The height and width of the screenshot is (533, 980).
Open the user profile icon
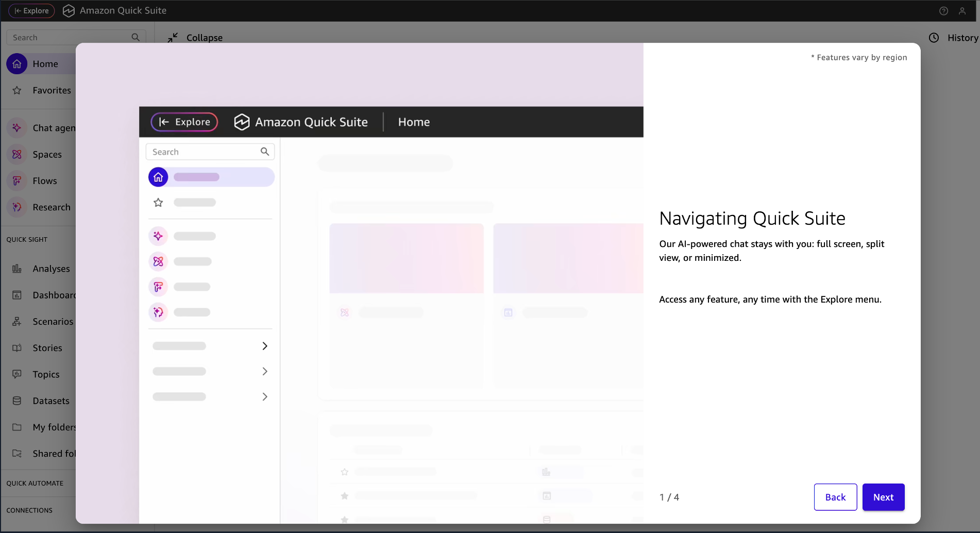pos(962,11)
